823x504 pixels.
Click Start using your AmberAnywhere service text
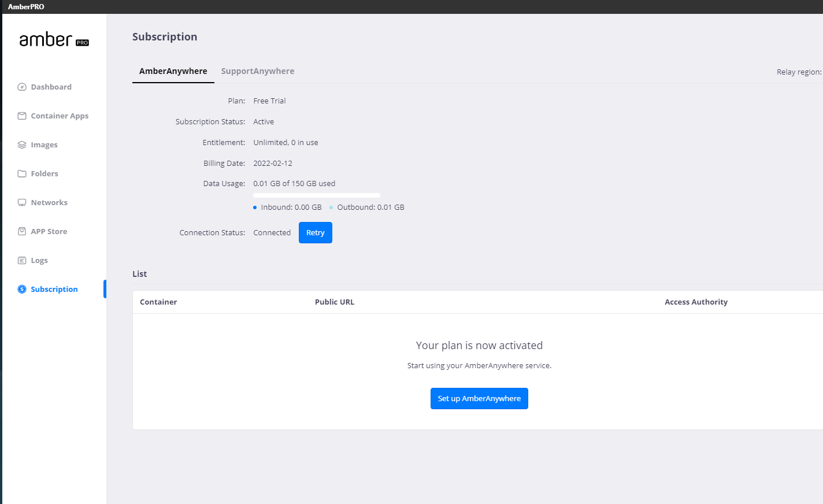[x=479, y=366]
